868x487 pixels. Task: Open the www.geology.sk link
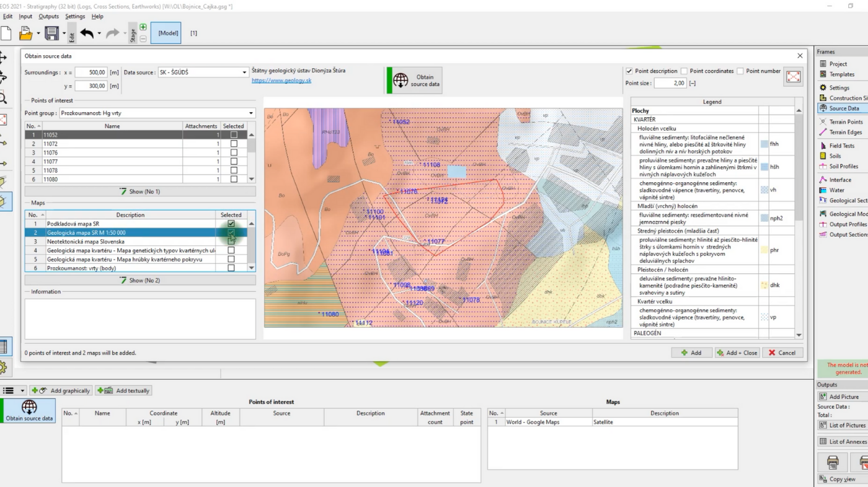[281, 81]
